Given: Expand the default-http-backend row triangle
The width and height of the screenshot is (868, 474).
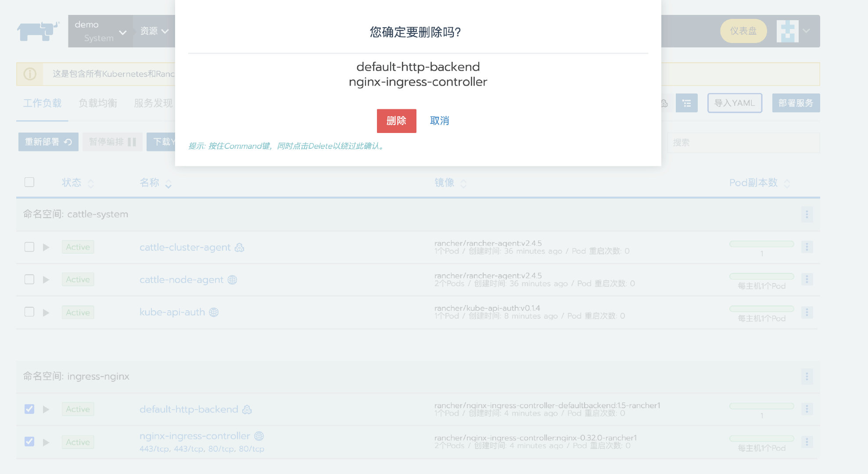Looking at the screenshot, I should (x=46, y=409).
